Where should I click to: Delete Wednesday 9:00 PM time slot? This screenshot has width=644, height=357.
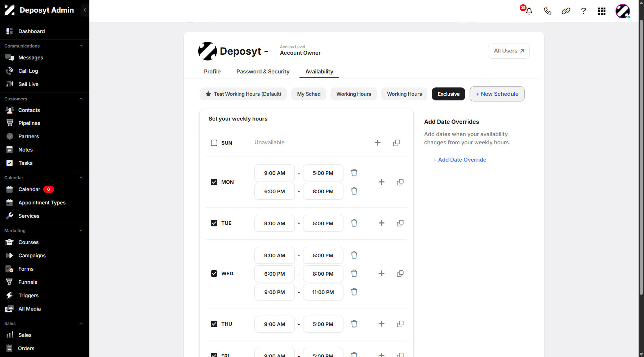click(354, 292)
